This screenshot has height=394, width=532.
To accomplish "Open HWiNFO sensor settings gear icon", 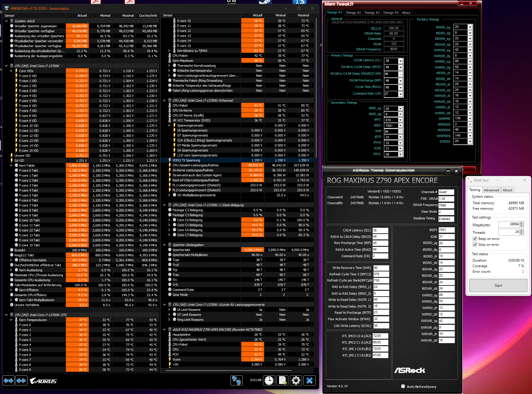I will pos(296,381).
